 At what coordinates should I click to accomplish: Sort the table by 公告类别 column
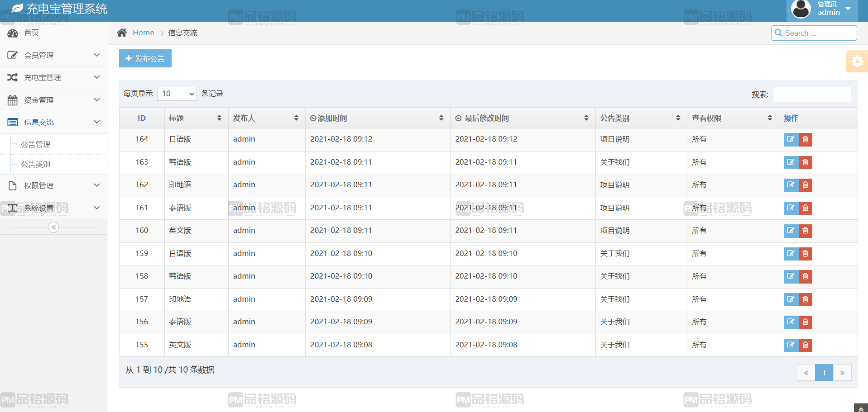click(x=641, y=118)
